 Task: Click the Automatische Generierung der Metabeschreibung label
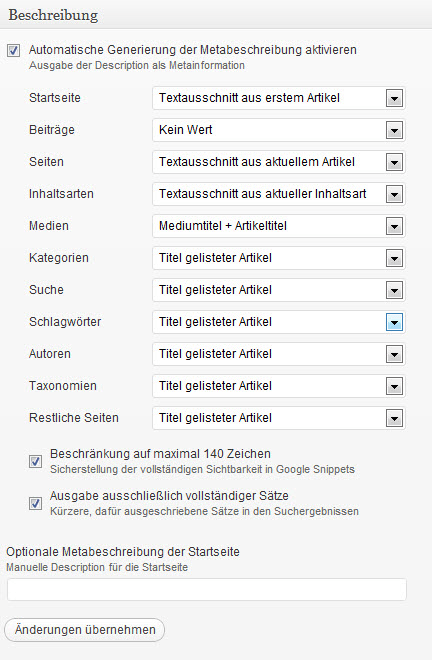pyautogui.click(x=193, y=50)
